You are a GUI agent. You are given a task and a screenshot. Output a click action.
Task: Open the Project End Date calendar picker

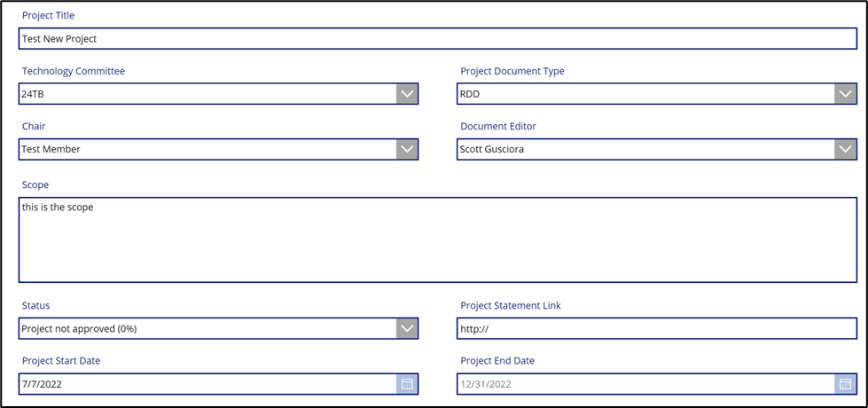[x=845, y=384]
